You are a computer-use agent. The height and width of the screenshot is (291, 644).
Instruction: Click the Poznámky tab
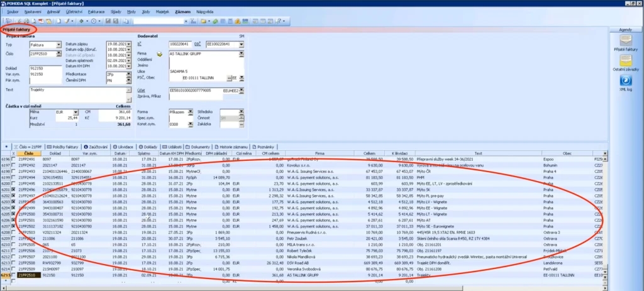point(265,146)
